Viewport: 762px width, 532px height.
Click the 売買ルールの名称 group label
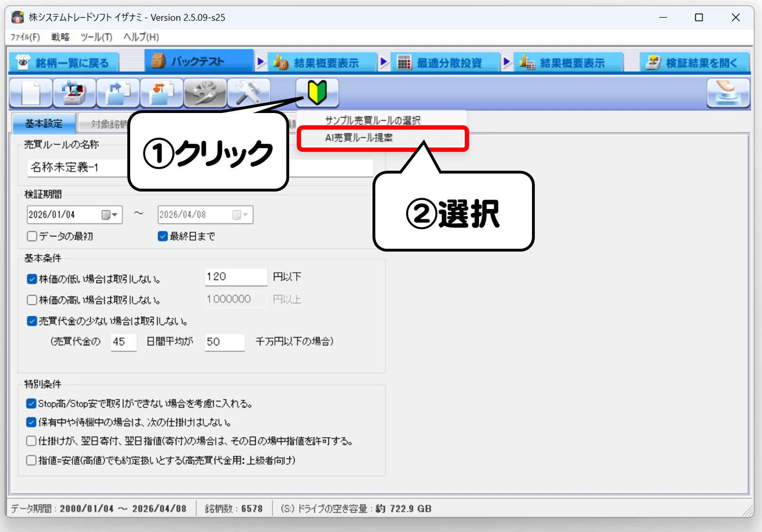(x=62, y=145)
